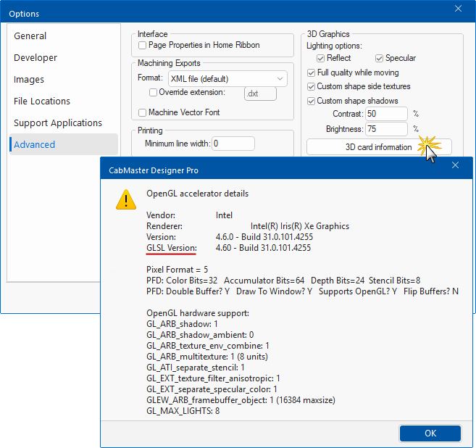Image resolution: width=476 pixels, height=448 pixels.
Task: Toggle the Specular lighting checkbox
Action: (x=379, y=58)
